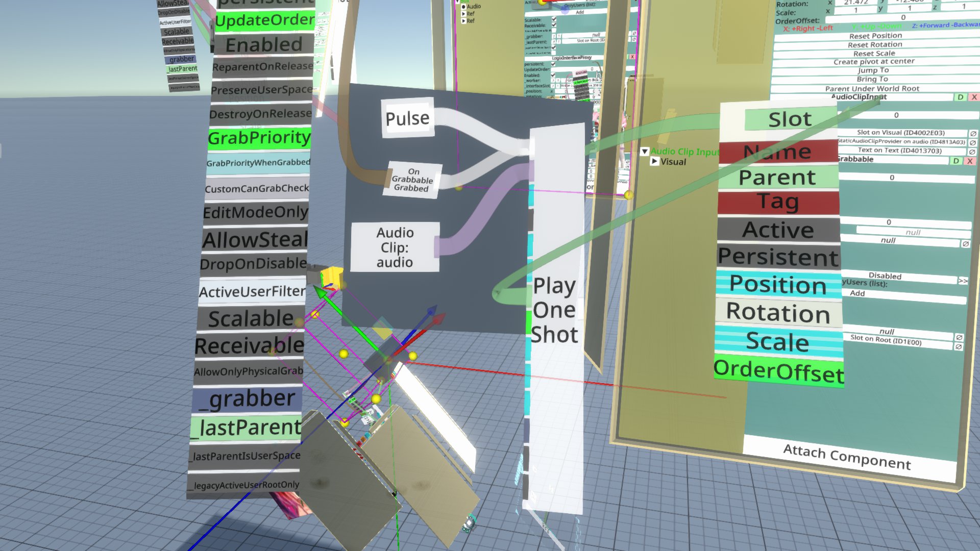Open Disabled enum next-value arrow
The image size is (980, 551).
pos(963,281)
